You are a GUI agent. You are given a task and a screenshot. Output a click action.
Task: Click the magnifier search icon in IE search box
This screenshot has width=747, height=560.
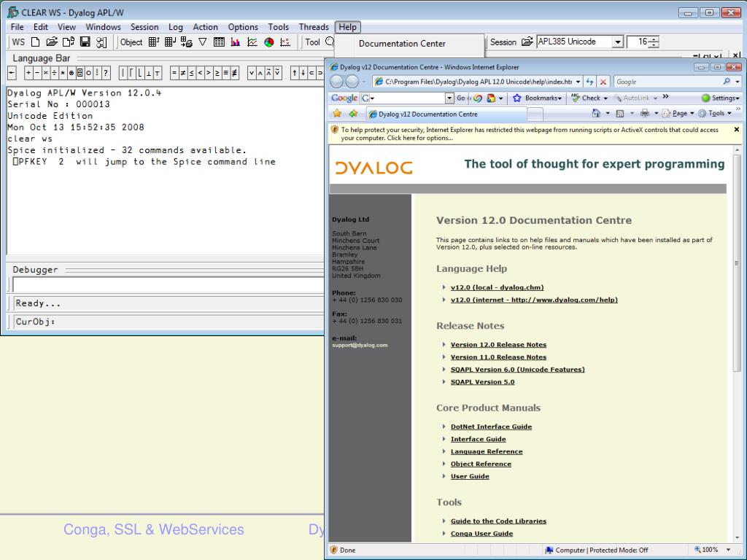point(727,82)
